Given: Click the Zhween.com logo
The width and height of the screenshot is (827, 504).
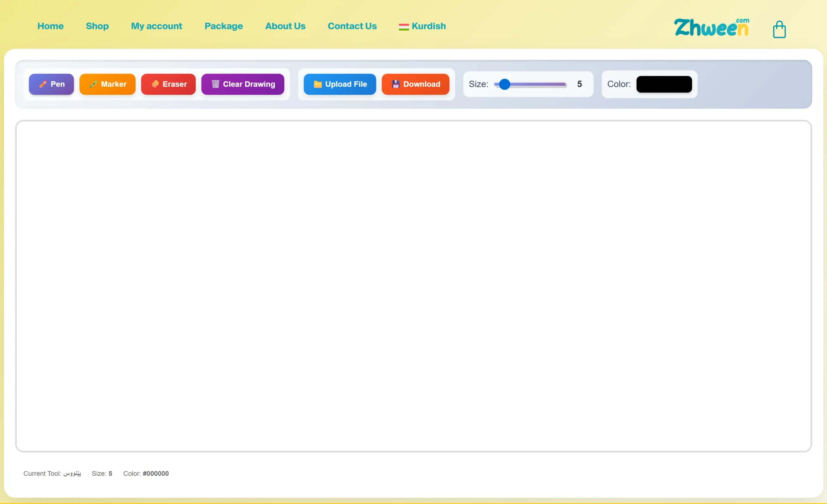Looking at the screenshot, I should [x=711, y=28].
